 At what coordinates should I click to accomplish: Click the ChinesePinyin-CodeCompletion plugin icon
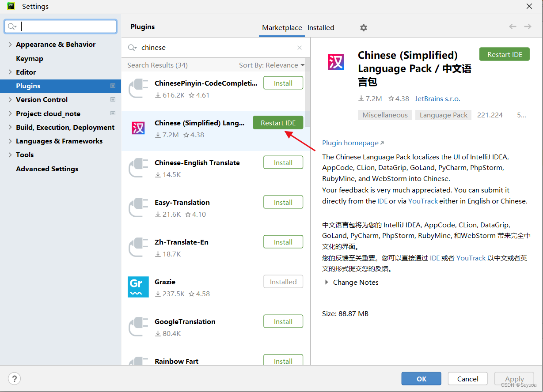click(138, 88)
